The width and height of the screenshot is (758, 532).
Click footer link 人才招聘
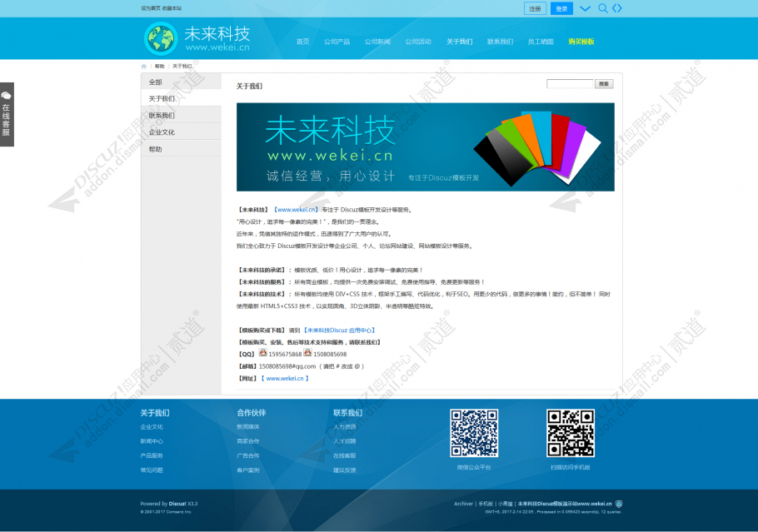click(x=345, y=441)
